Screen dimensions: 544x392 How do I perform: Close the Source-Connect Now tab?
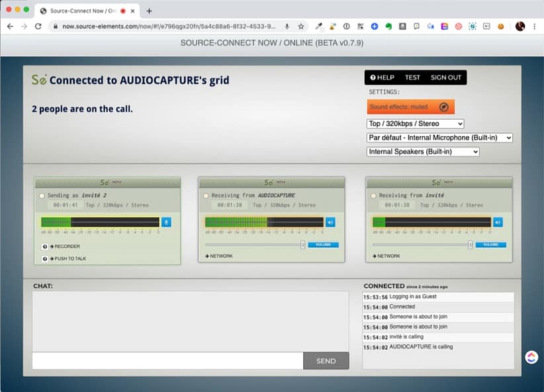(132, 11)
